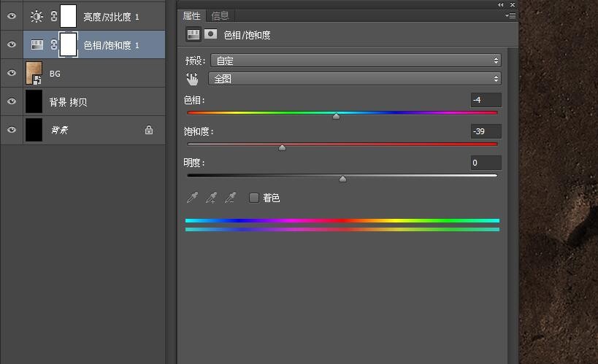Open the 全图 channel range dropdown
Screen dimensions: 598x364
tap(355, 79)
